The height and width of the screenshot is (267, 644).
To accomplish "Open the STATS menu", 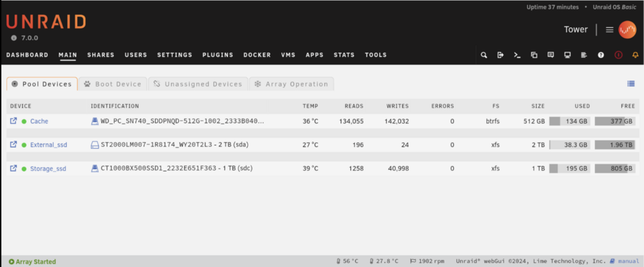I will (x=344, y=55).
